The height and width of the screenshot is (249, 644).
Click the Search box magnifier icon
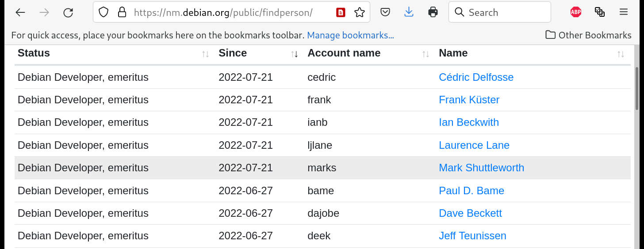pyautogui.click(x=460, y=12)
